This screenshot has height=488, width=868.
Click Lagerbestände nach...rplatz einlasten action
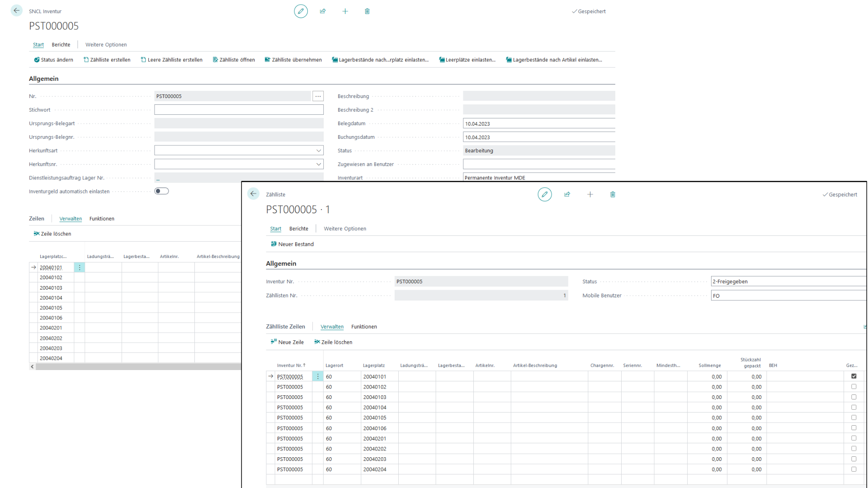click(380, 60)
